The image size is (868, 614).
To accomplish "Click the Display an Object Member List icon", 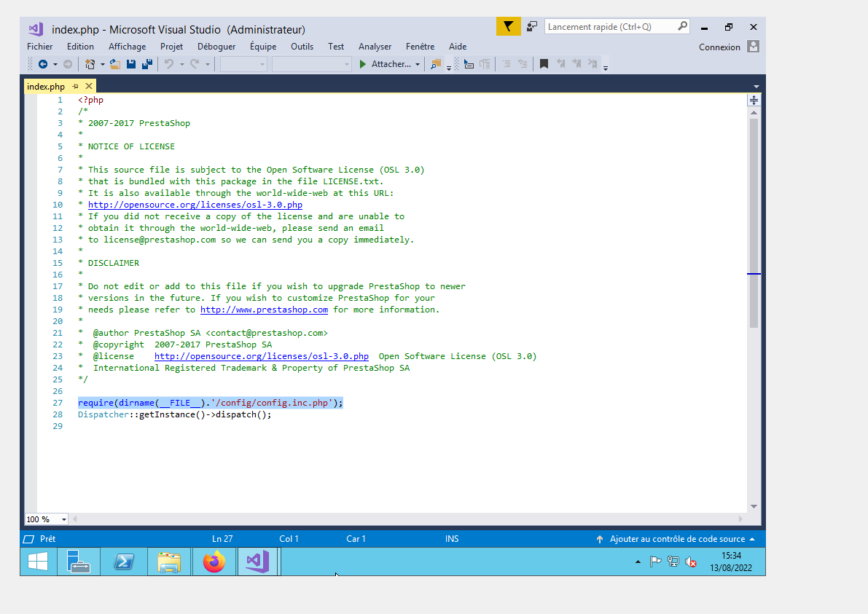I will click(469, 64).
